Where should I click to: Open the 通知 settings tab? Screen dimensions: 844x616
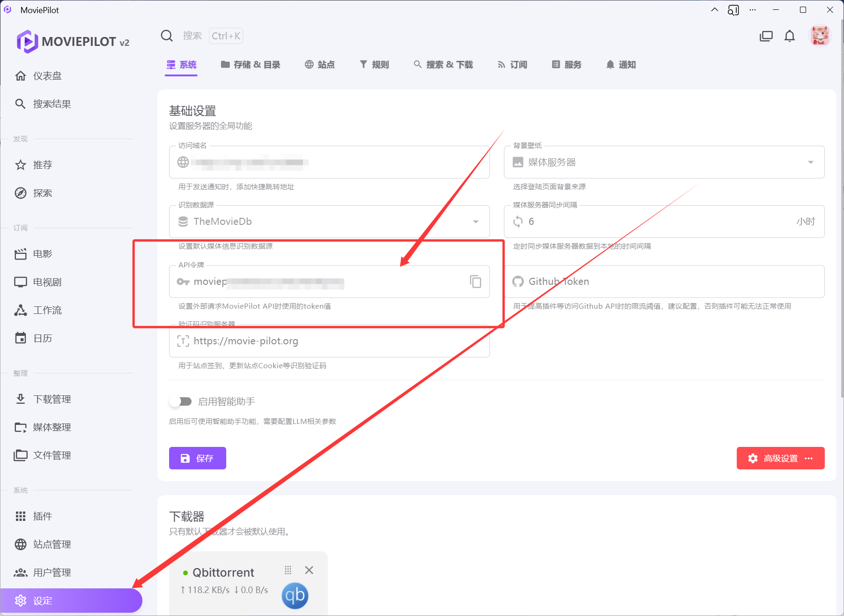pyautogui.click(x=621, y=65)
